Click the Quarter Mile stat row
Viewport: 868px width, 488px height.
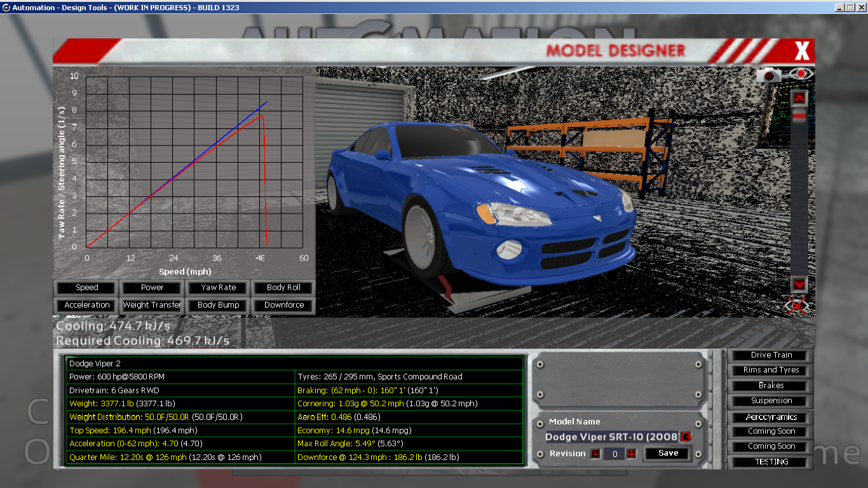(180, 457)
